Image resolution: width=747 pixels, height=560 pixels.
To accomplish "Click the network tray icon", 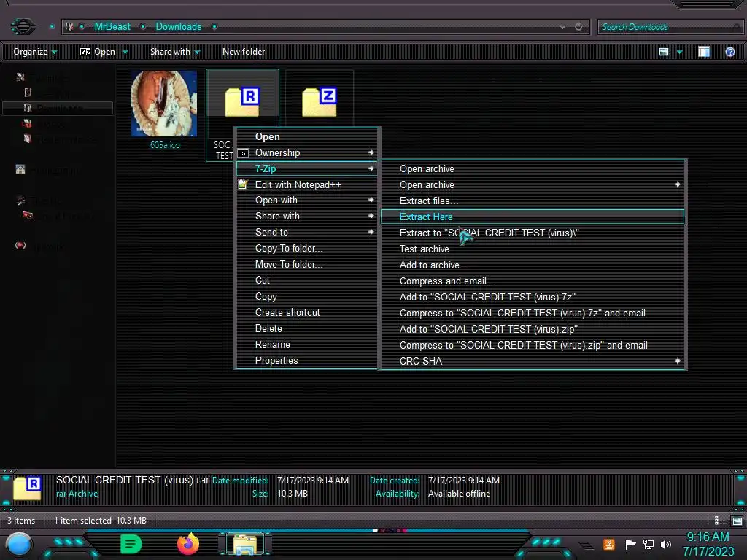I will tap(648, 544).
